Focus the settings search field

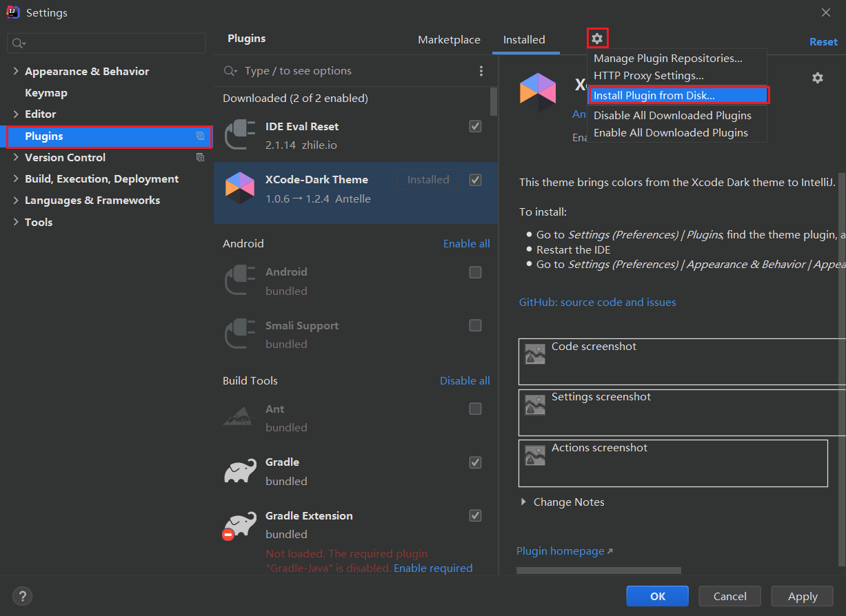[107, 43]
